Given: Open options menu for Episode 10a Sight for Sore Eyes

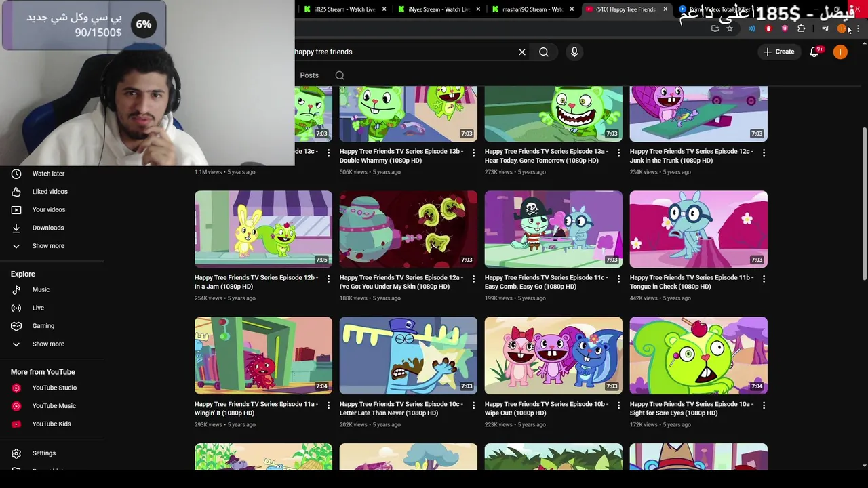Looking at the screenshot, I should (764, 405).
